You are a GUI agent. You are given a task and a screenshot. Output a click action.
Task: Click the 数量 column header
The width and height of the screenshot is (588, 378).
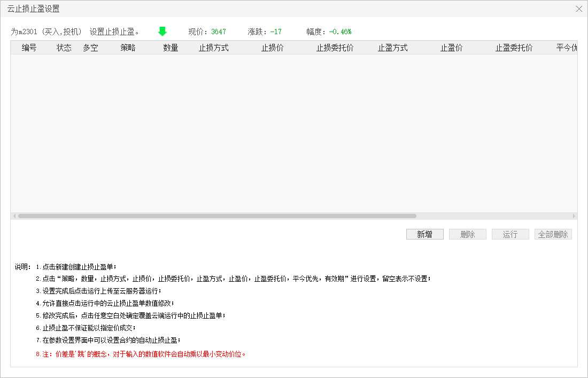point(171,48)
